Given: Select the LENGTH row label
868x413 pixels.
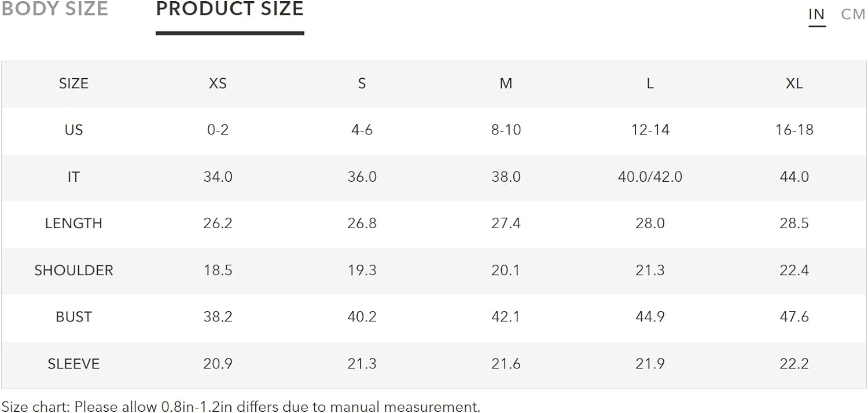Looking at the screenshot, I should [73, 224].
